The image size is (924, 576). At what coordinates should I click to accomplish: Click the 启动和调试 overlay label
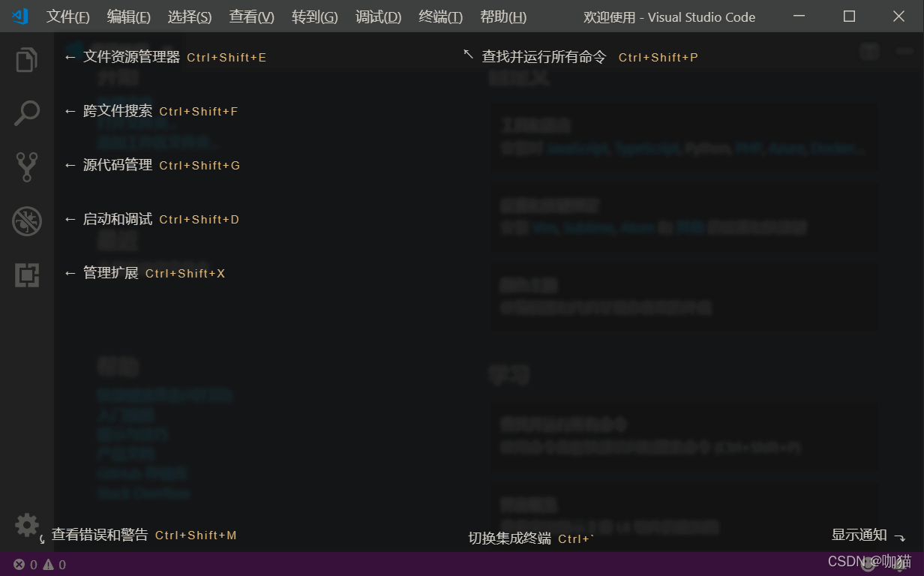[118, 219]
